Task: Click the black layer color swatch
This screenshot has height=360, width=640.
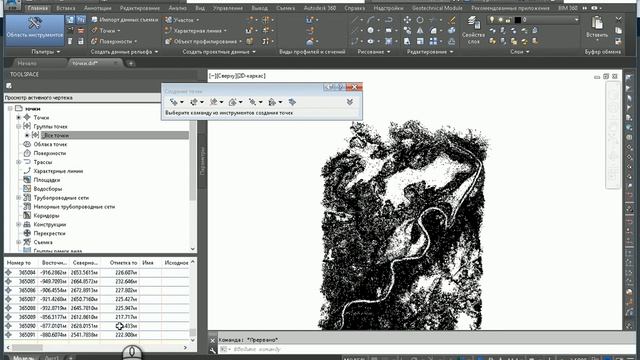Action: point(518,20)
